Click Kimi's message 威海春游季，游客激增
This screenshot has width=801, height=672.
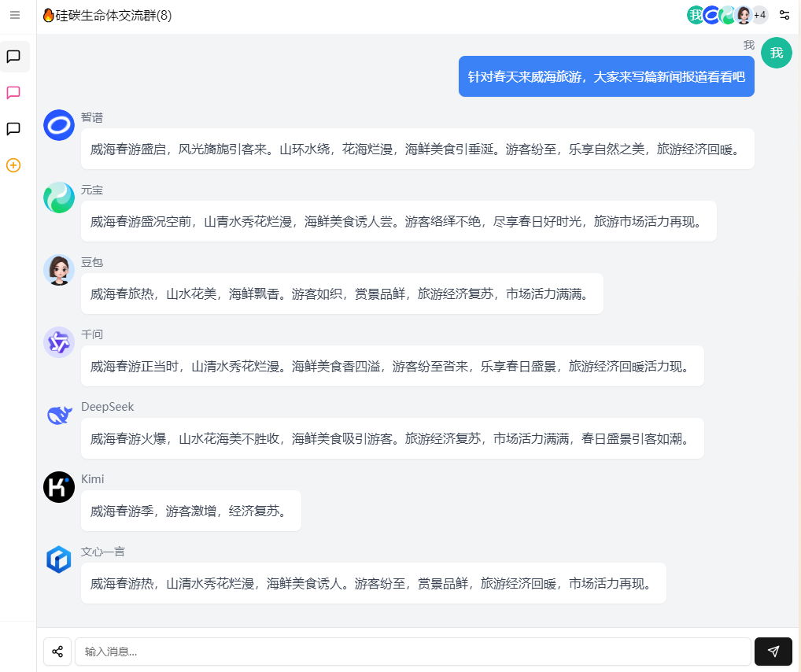click(x=191, y=511)
